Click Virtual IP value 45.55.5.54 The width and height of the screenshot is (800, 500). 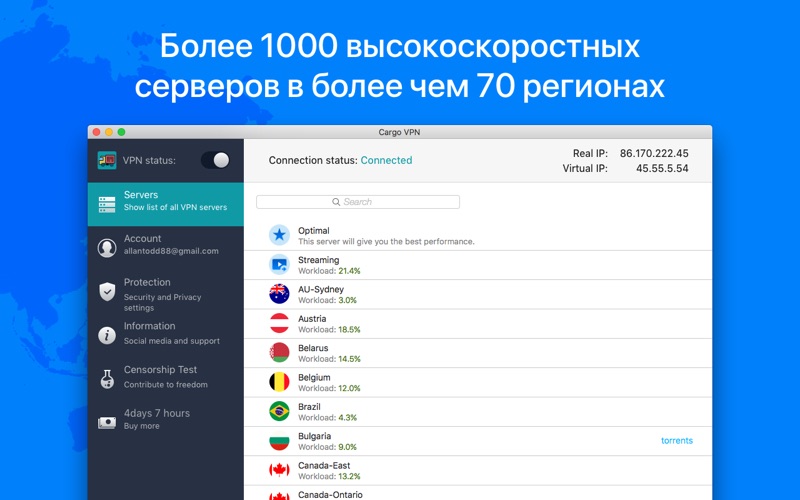(x=662, y=168)
